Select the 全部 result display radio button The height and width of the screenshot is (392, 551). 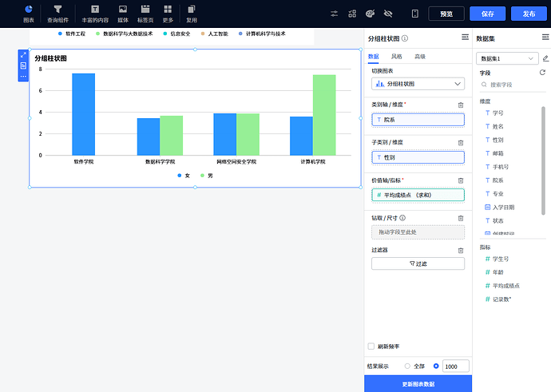coord(408,366)
